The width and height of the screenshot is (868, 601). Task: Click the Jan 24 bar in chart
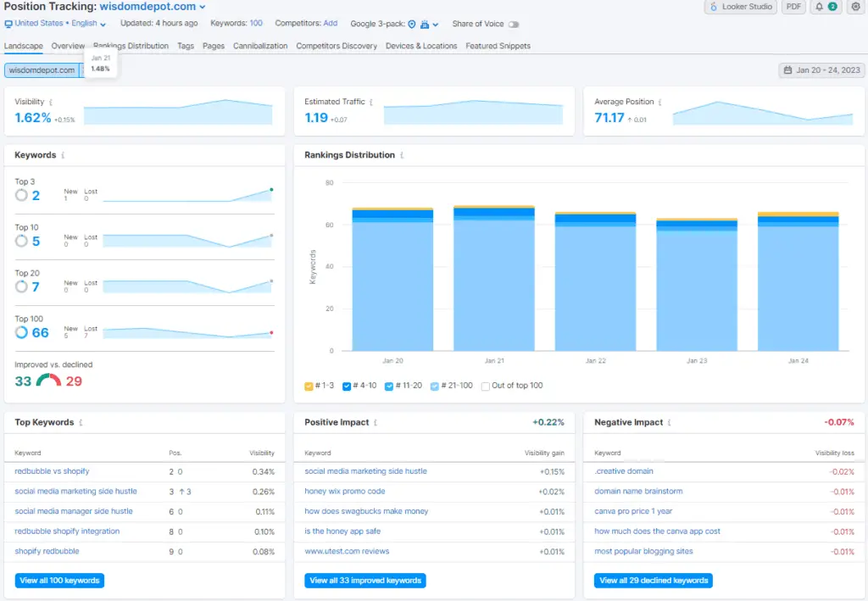pos(798,281)
